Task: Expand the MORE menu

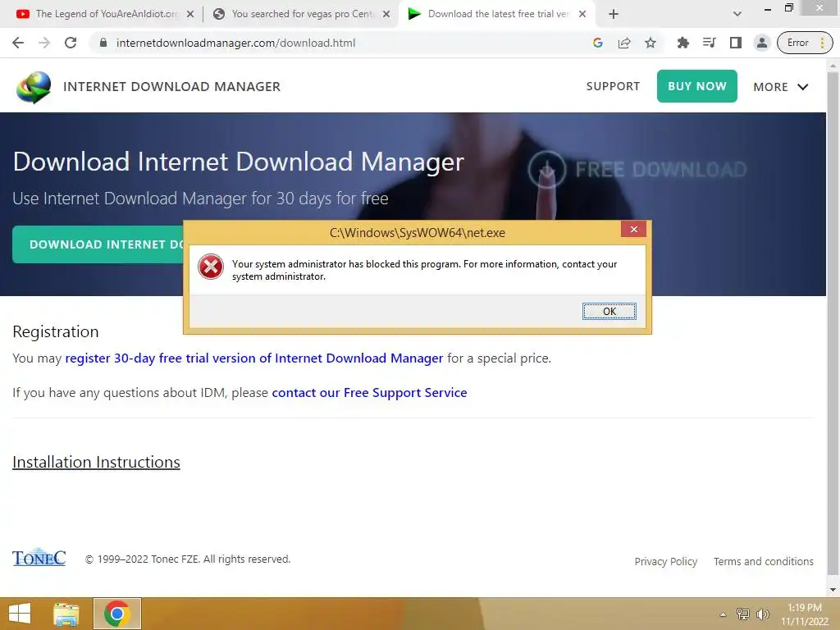Action: pos(781,87)
